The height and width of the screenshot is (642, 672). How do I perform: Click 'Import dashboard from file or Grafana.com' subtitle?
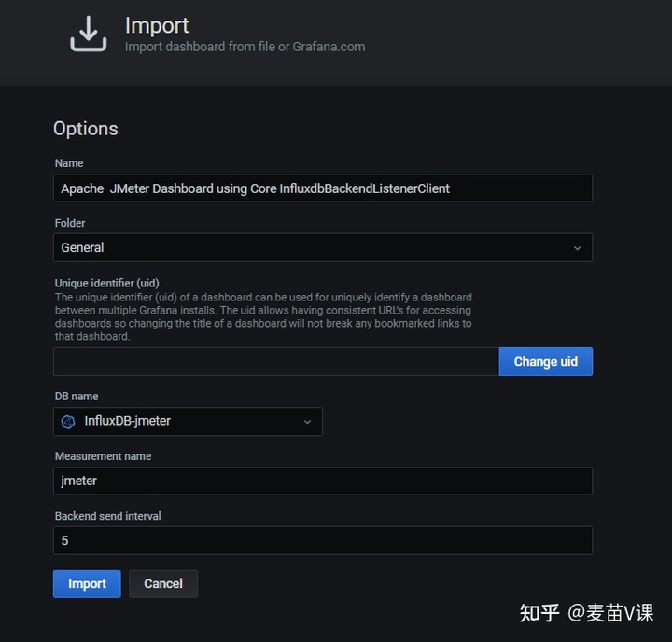245,47
